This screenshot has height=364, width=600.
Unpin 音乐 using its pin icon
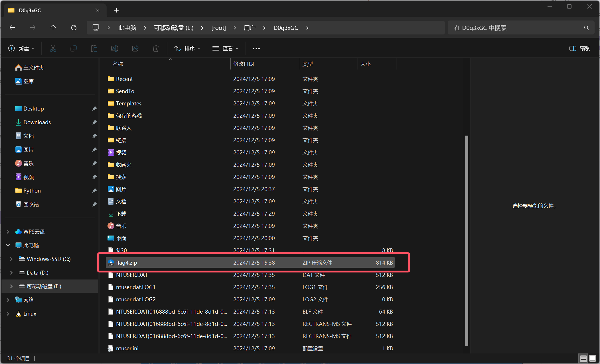(94, 163)
